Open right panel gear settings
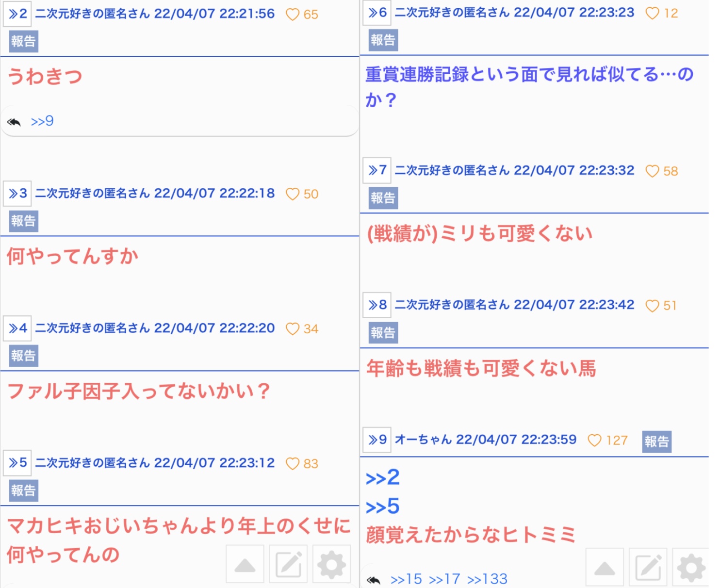Image resolution: width=720 pixels, height=588 pixels. click(690, 567)
